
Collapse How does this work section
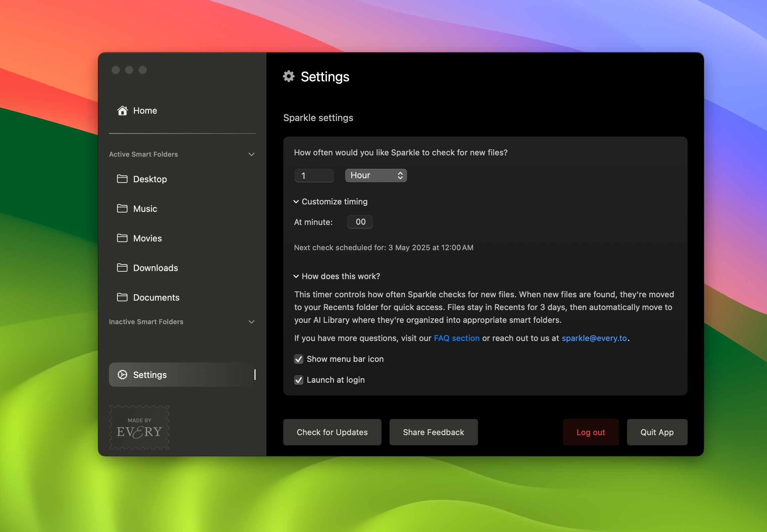pyautogui.click(x=296, y=276)
